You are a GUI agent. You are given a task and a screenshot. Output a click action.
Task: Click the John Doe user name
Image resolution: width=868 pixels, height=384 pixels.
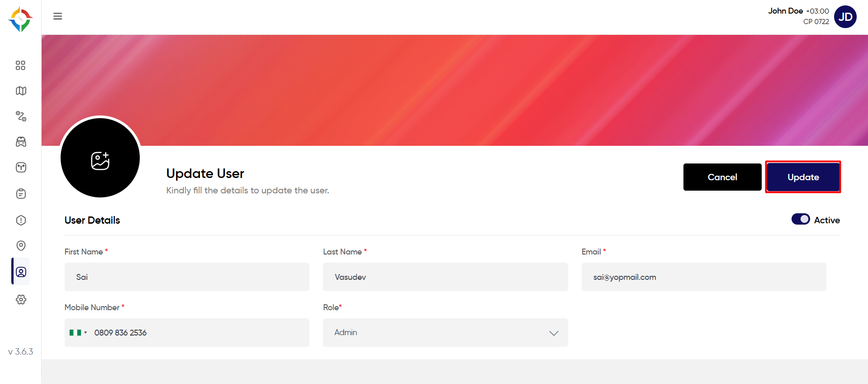coord(785,11)
